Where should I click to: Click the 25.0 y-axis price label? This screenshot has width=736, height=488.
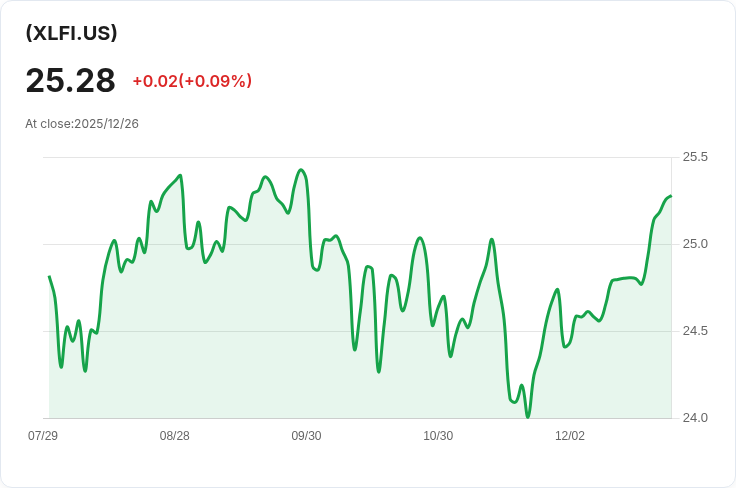point(695,244)
